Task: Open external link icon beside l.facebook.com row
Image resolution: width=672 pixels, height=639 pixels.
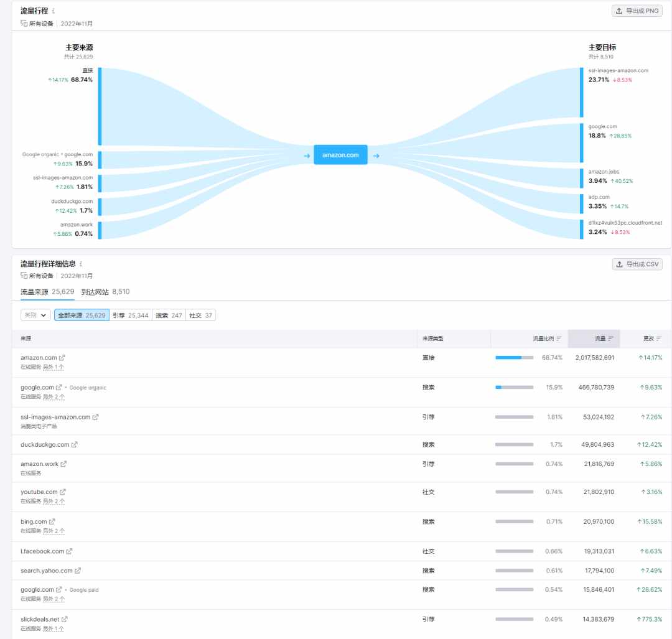Action: (69, 551)
